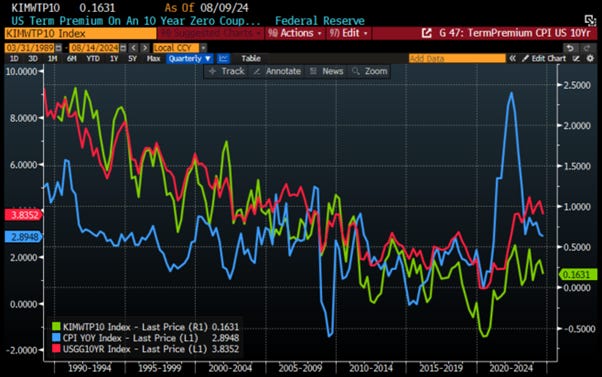The image size is (602, 377).
Task: Open the Local CCY currency dropdown arrow
Action: point(203,48)
